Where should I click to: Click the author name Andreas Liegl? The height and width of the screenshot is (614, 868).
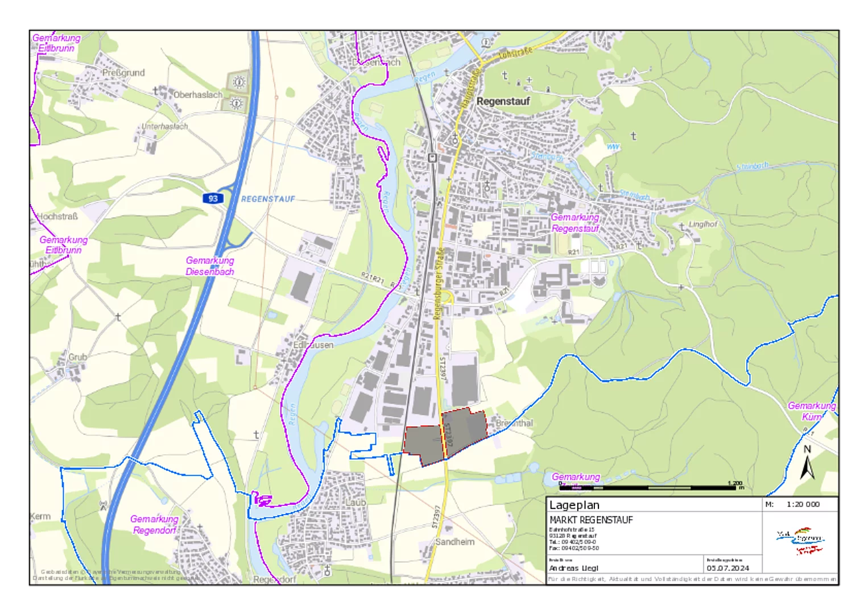coord(573,568)
